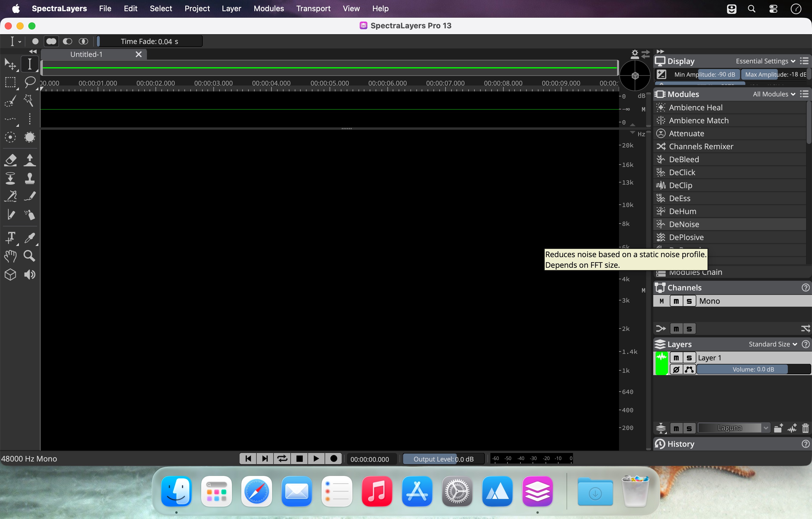
Task: Adjust the Output Level slider
Action: point(443,459)
